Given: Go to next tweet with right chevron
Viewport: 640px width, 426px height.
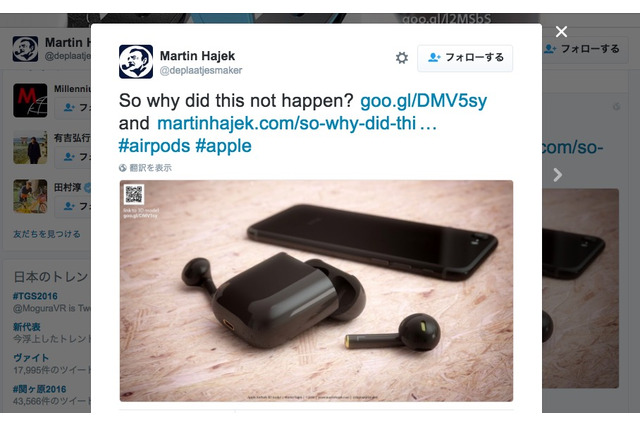Looking at the screenshot, I should tap(558, 175).
